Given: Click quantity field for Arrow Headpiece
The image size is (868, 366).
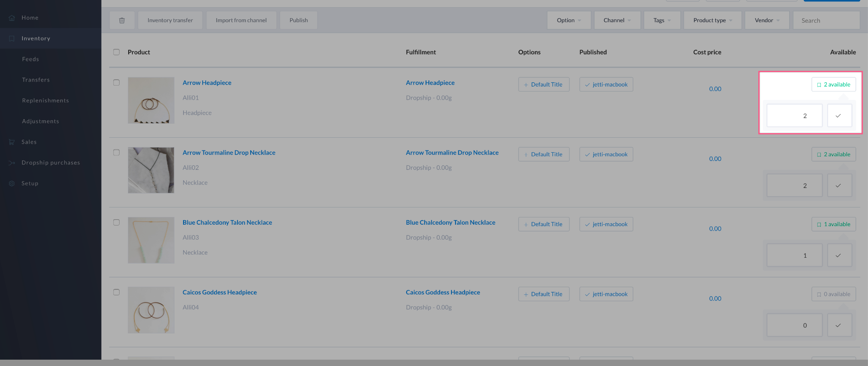Looking at the screenshot, I should pyautogui.click(x=794, y=116).
